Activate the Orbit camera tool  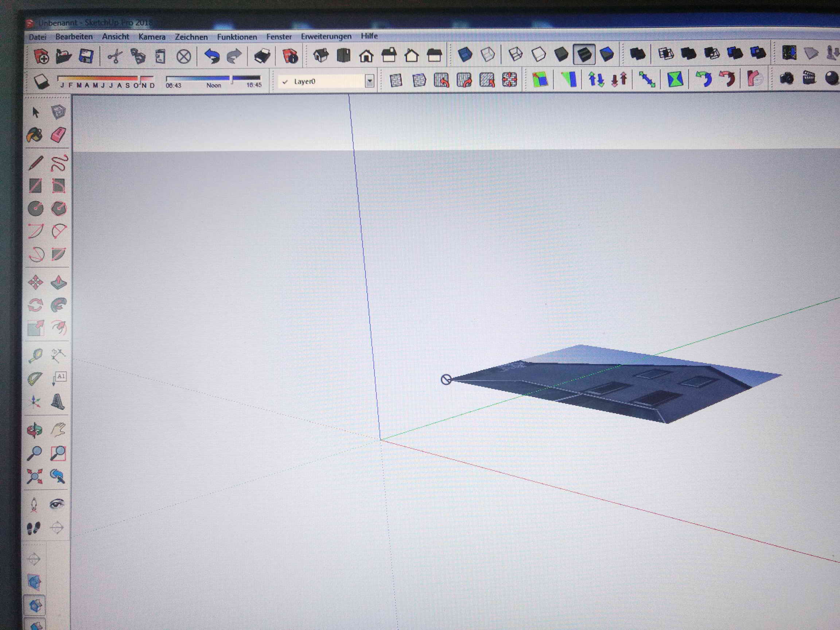point(35,430)
